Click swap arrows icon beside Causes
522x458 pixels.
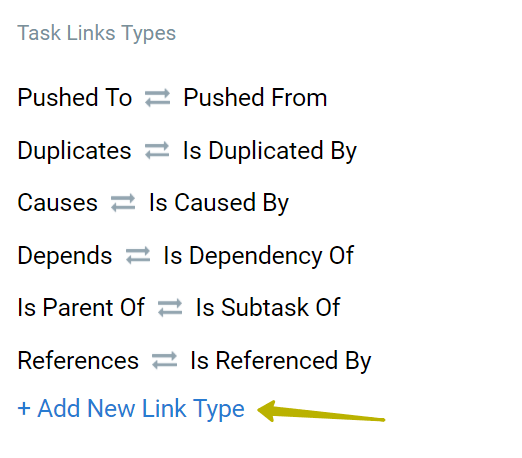123,203
